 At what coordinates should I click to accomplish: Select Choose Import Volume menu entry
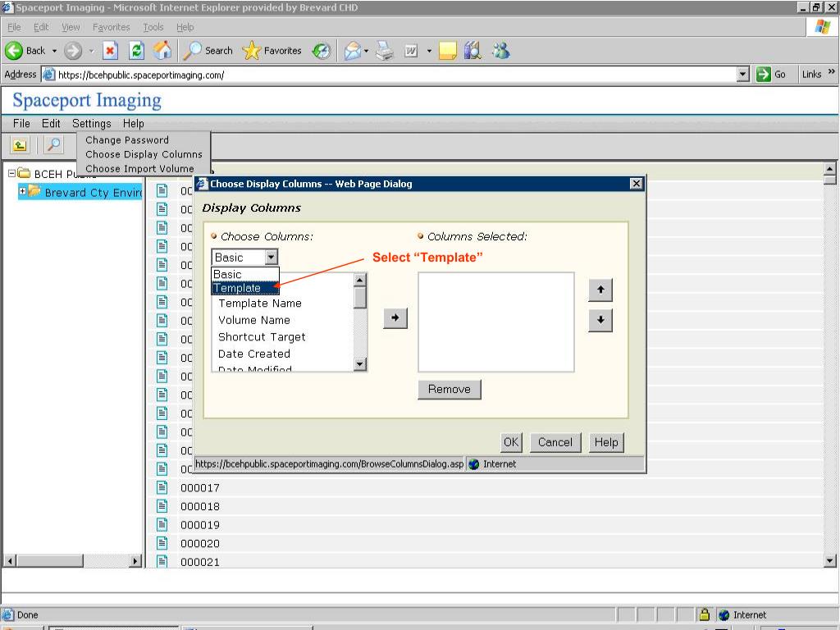pos(139,169)
